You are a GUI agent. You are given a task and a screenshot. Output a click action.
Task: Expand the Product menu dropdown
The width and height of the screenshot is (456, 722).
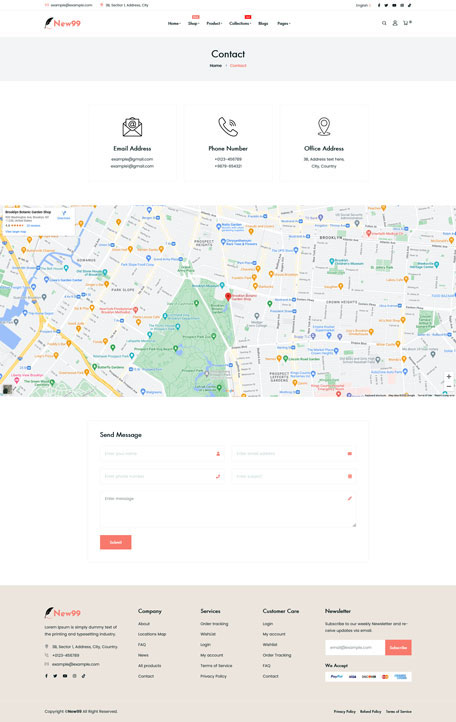point(214,23)
